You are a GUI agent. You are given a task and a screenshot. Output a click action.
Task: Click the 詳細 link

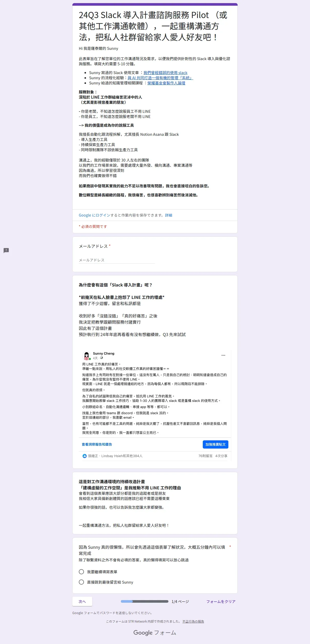click(169, 215)
